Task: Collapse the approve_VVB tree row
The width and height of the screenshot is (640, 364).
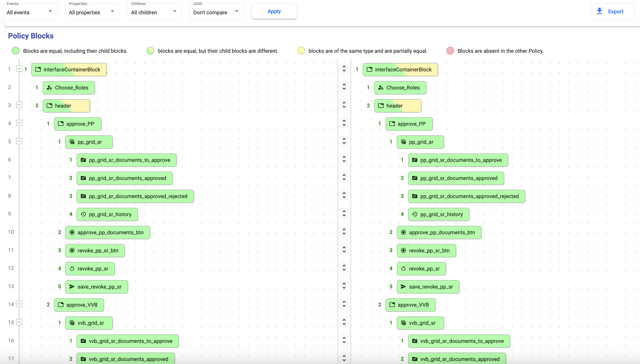Action: [x=19, y=304]
